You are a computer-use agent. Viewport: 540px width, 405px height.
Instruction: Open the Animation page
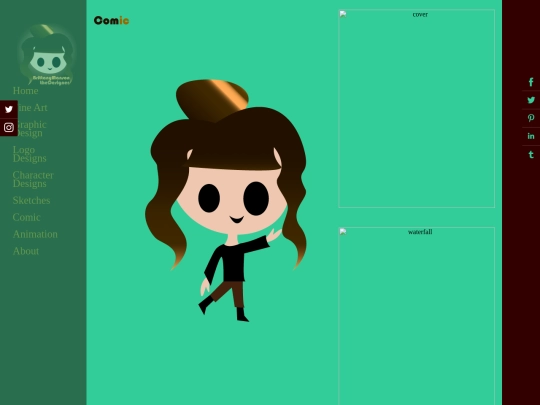[35, 234]
